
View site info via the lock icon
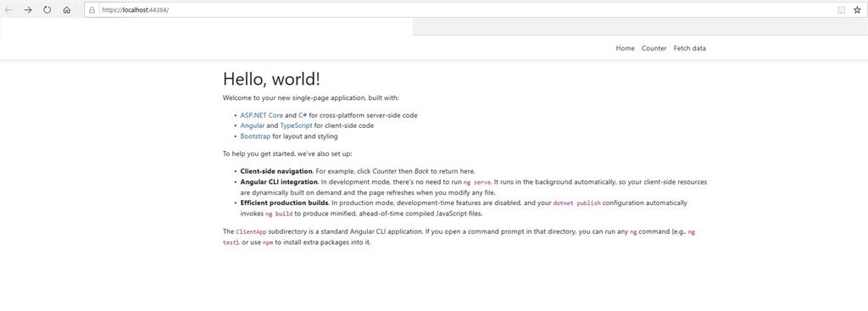(92, 10)
